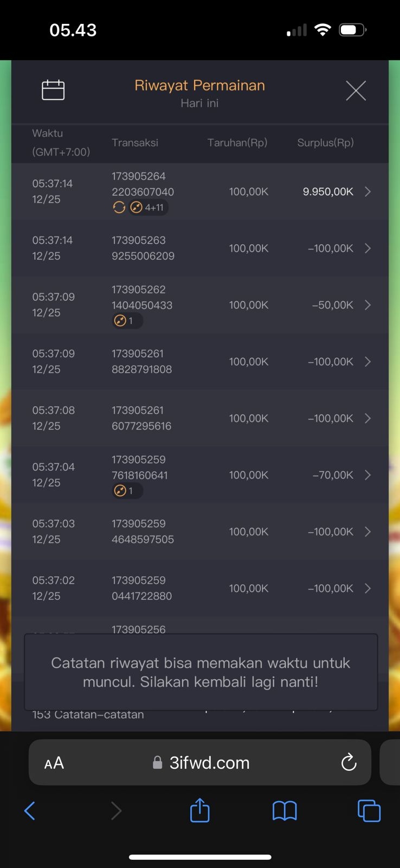
Task: Tap the 4+11 scatter badge
Action: (148, 207)
